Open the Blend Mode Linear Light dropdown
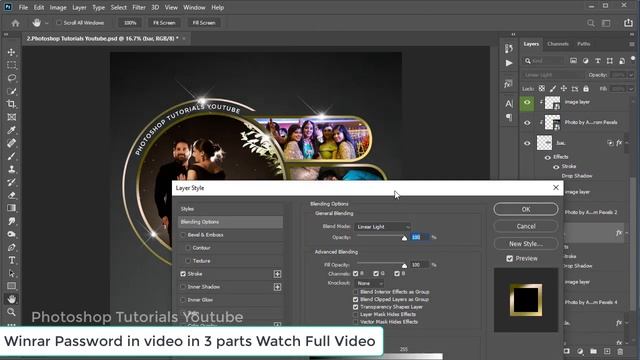The image size is (640, 360). click(x=382, y=227)
